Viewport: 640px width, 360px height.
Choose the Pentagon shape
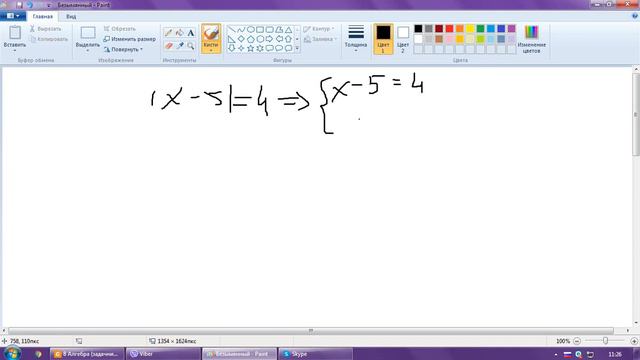(x=251, y=39)
